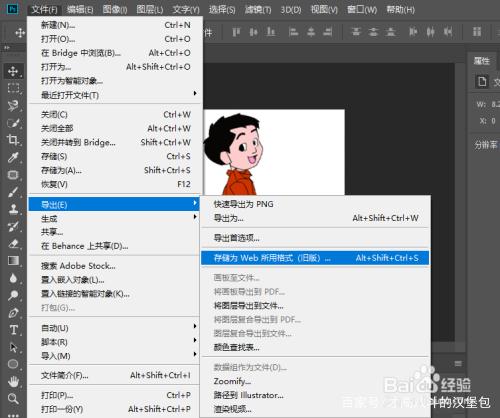Click the document icon in Properties panel
Image resolution: width=500 pixels, height=418 pixels.
(482, 82)
